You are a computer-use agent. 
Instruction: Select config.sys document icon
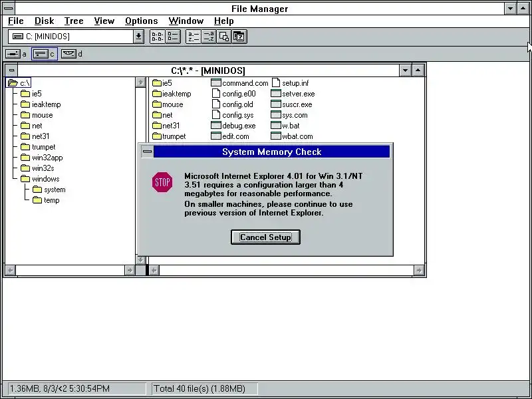tap(216, 114)
